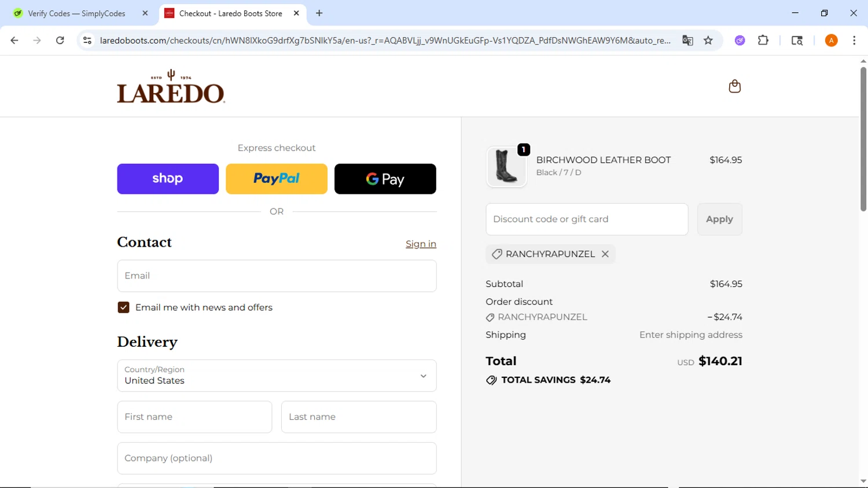Focus the Discount code or gift card field
The width and height of the screenshot is (868, 488).
[587, 219]
